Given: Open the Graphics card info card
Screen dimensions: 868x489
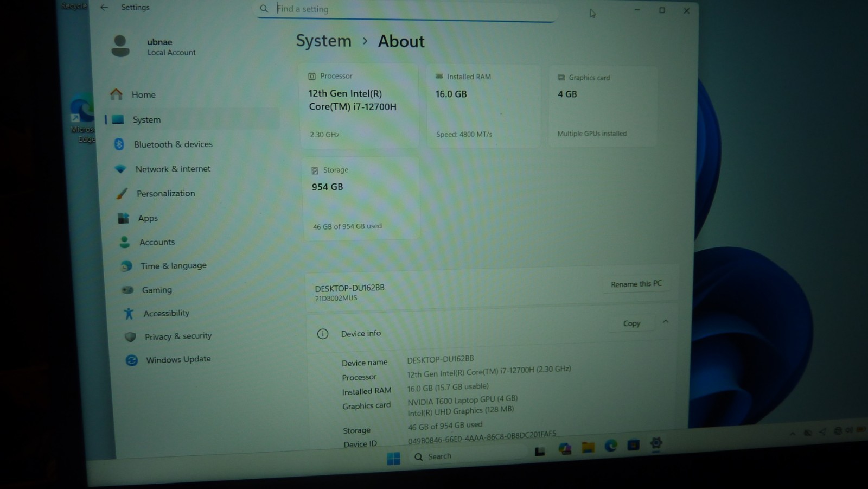Looking at the screenshot, I should [x=603, y=106].
